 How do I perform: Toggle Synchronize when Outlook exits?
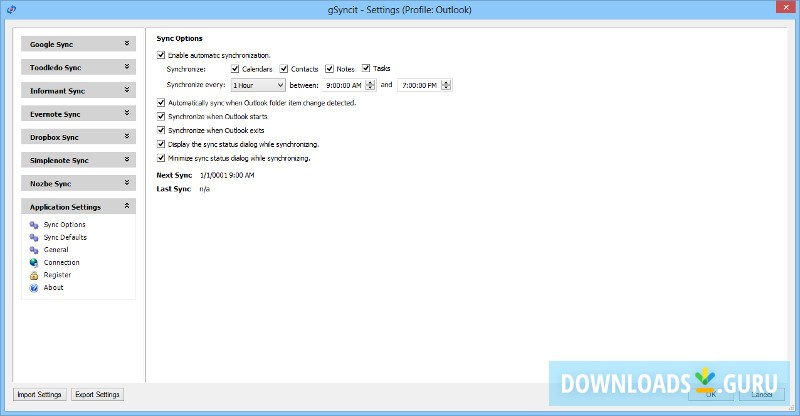[x=161, y=130]
